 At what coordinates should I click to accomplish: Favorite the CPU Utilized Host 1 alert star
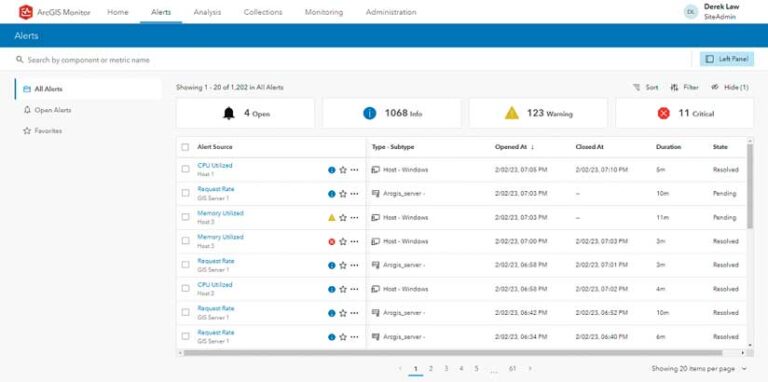click(x=343, y=170)
